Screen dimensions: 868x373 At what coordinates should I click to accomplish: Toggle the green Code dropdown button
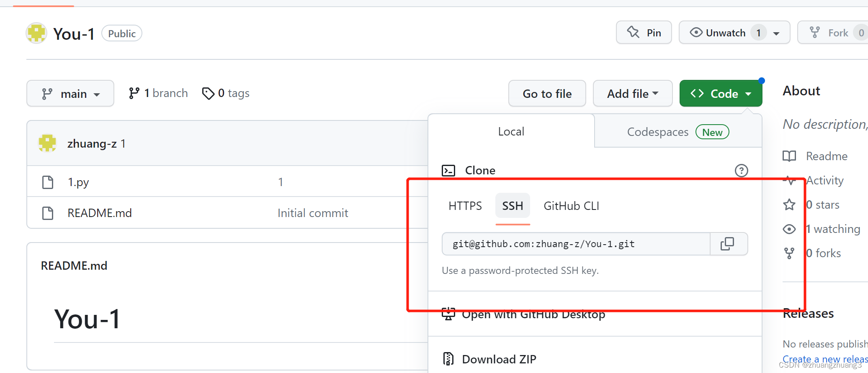pos(721,93)
